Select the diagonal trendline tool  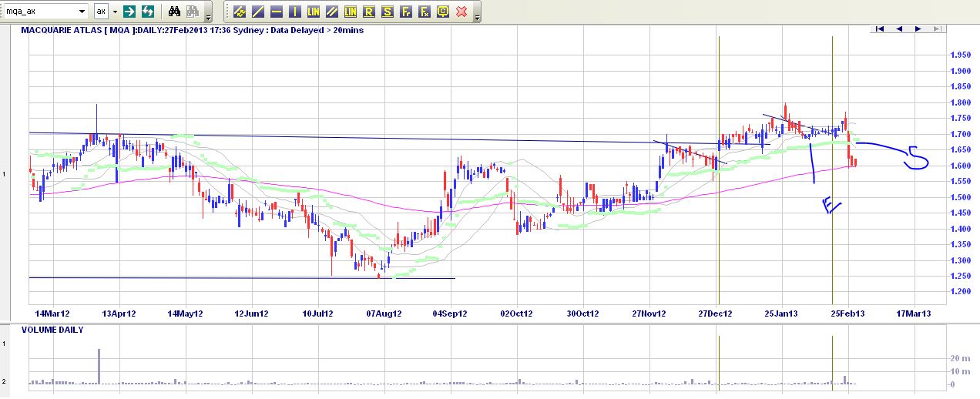257,12
